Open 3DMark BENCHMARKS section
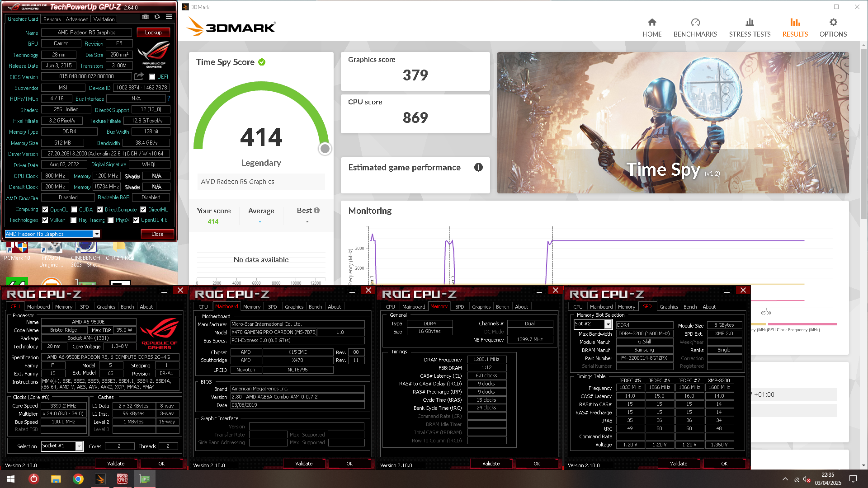Viewport: 868px width, 488px height. pyautogui.click(x=695, y=28)
